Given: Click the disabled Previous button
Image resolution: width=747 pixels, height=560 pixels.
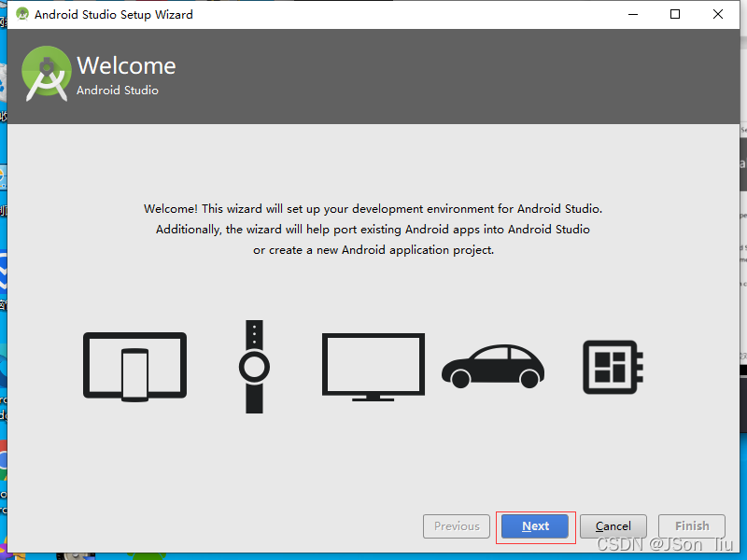Looking at the screenshot, I should (x=457, y=526).
